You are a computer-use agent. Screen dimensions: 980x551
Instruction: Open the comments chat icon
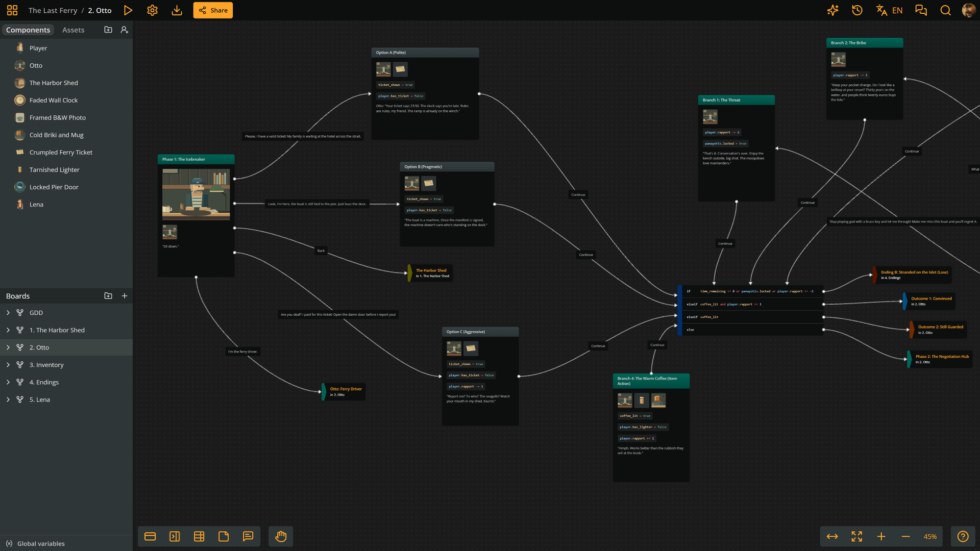pyautogui.click(x=921, y=10)
